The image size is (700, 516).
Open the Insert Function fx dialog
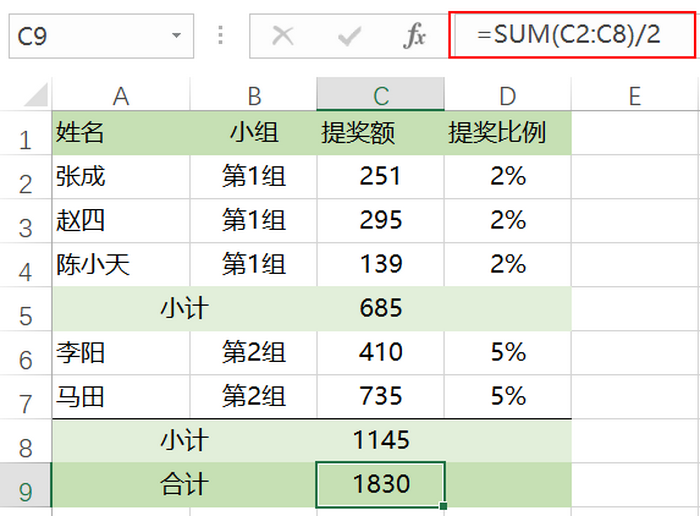(414, 37)
